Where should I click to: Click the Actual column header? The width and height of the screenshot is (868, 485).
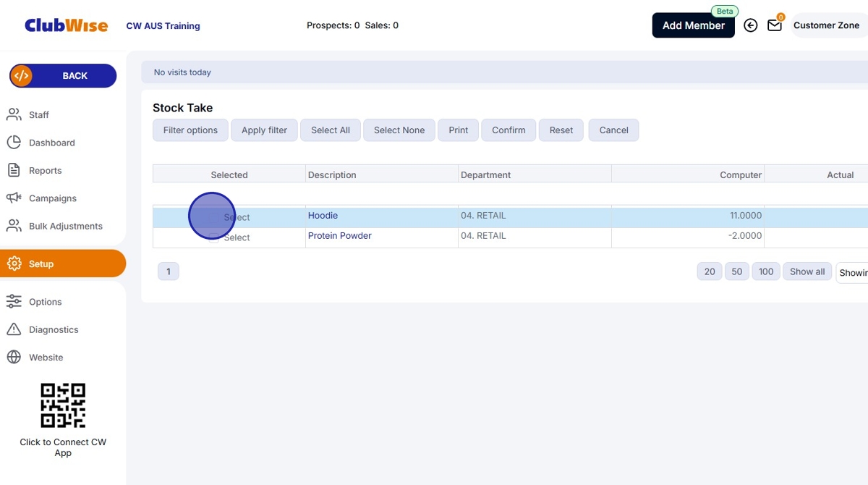click(841, 175)
